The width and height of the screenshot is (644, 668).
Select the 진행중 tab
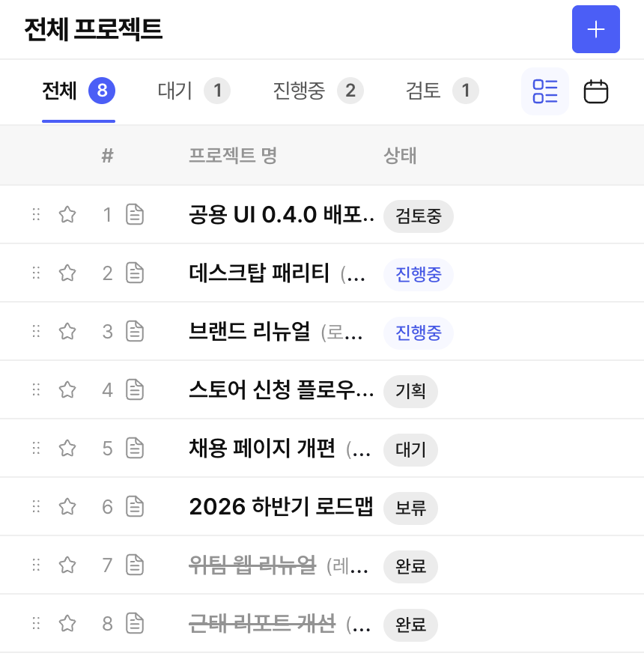pyautogui.click(x=318, y=91)
